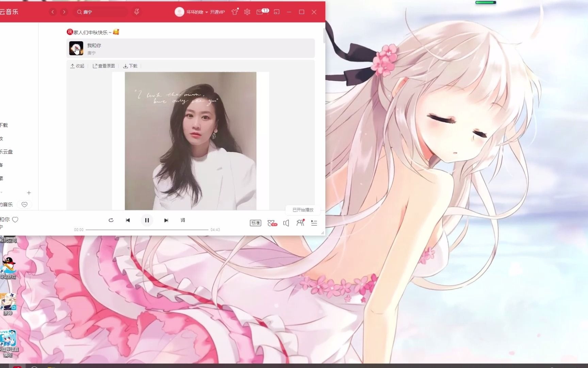The width and height of the screenshot is (588, 368).
Task: Open the listen together people icon
Action: 300,223
